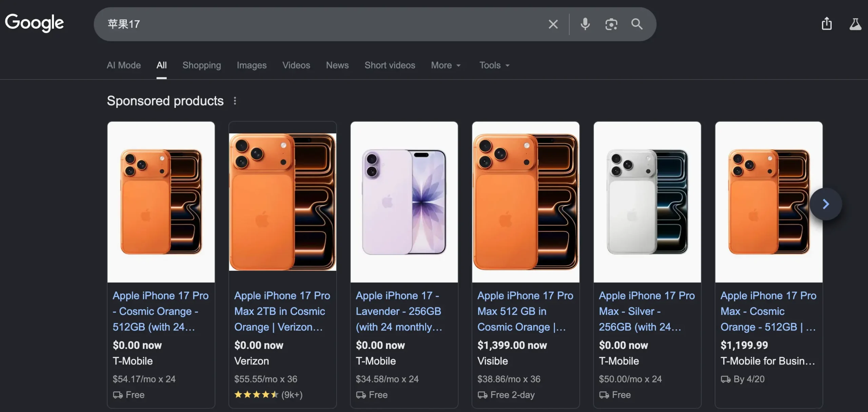This screenshot has height=412, width=868.
Task: Select AI Mode
Action: (123, 65)
